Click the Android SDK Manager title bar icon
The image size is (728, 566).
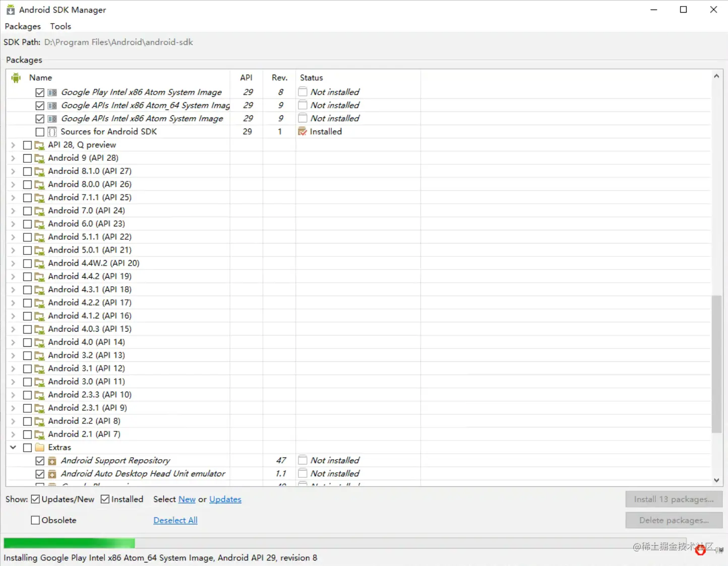[x=10, y=10]
